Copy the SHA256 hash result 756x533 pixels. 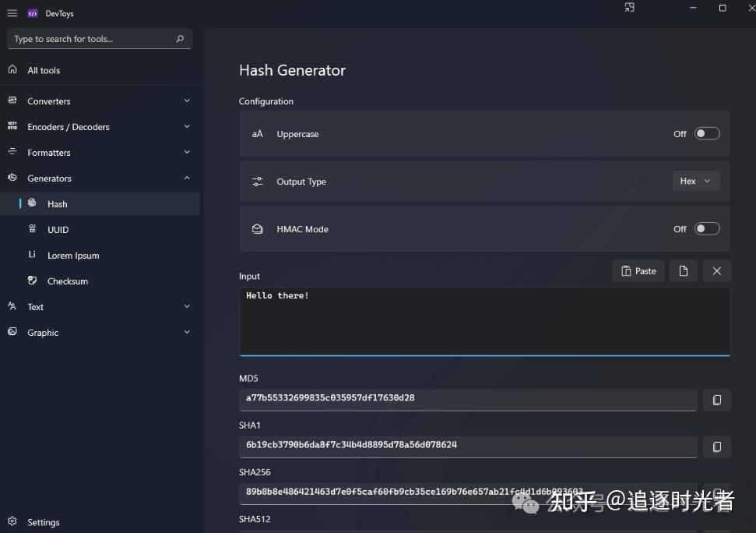716,493
